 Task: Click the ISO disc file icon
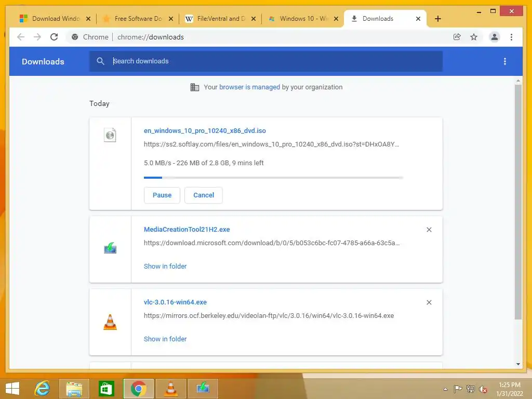(x=110, y=135)
